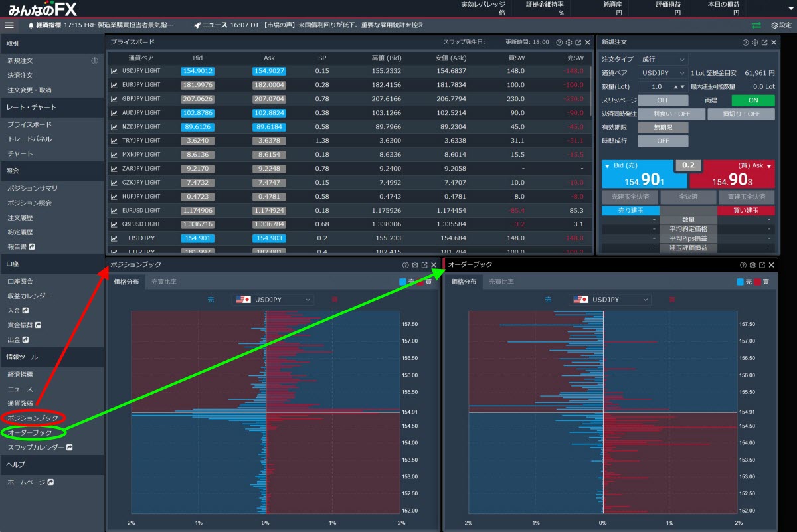Toggle the 時間成行 OFF switch
Viewport: 797px width, 532px height.
(663, 141)
